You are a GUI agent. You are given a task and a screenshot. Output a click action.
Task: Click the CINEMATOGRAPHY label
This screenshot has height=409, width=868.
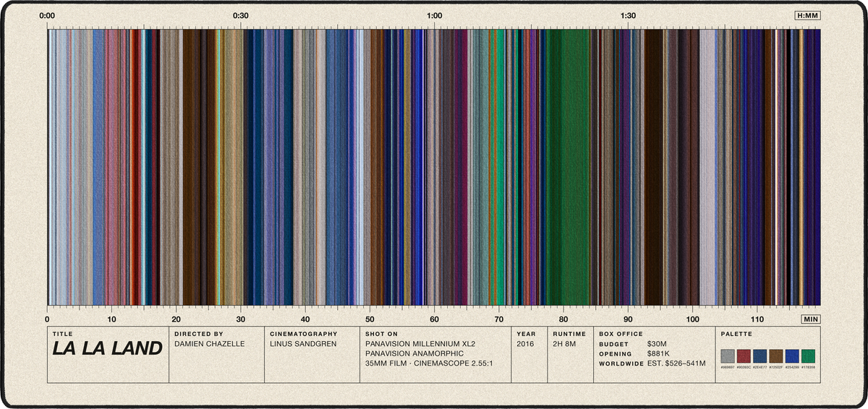point(303,334)
